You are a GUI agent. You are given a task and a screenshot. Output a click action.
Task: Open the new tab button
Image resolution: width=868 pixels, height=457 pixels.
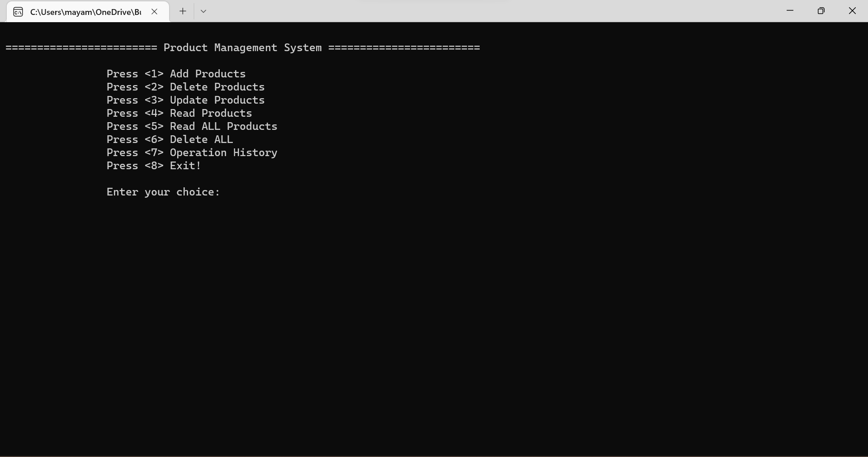(183, 11)
